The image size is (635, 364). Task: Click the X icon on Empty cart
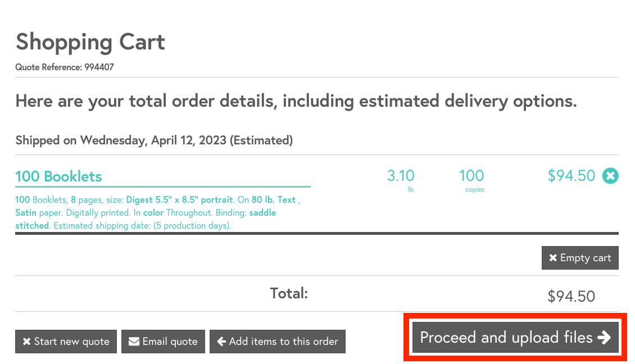(553, 258)
